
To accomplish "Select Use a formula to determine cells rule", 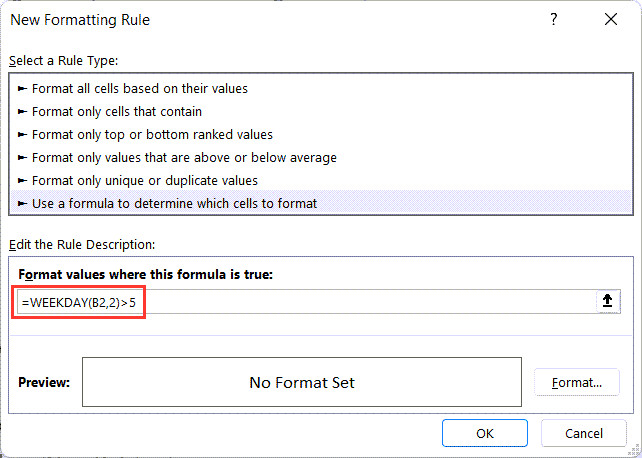I will pyautogui.click(x=174, y=203).
